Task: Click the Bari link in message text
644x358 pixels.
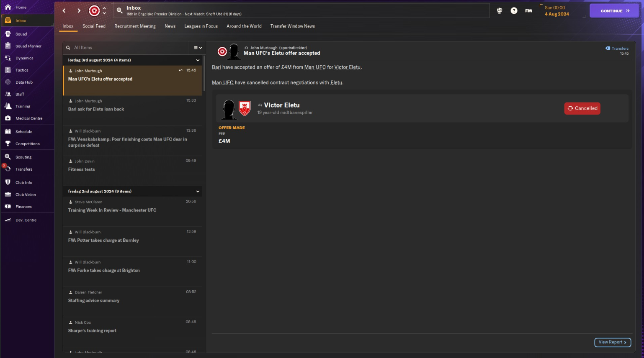Action: click(216, 67)
